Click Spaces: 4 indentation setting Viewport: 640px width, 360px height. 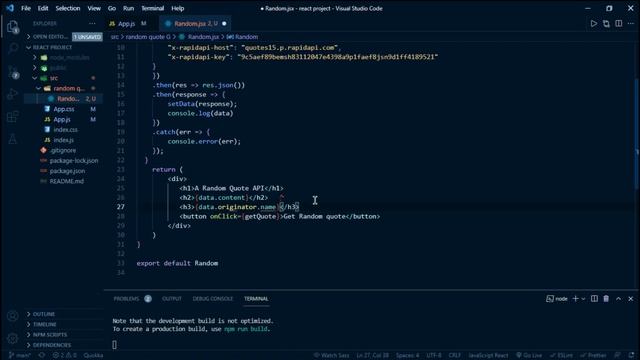pos(407,356)
